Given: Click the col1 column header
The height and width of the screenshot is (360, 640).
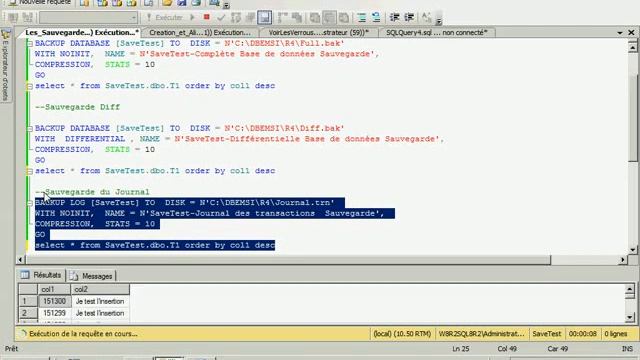Looking at the screenshot, I should tap(54, 289).
